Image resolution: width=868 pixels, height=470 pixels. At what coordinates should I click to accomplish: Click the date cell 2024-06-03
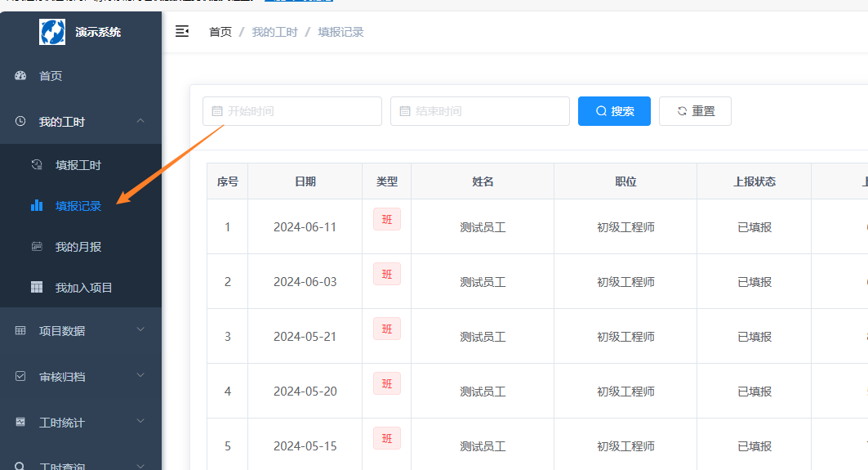click(305, 282)
